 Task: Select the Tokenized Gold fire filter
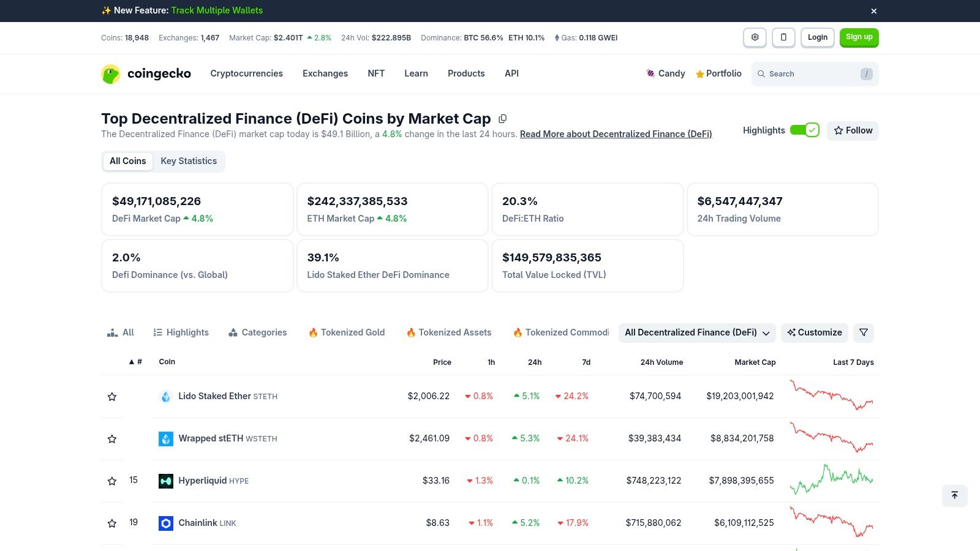click(x=346, y=332)
